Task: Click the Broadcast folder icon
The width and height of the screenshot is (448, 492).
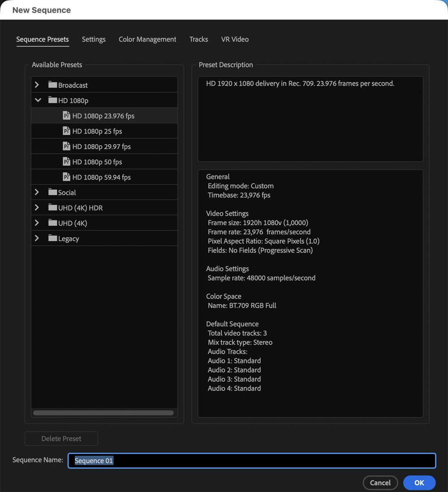Action: tap(52, 85)
